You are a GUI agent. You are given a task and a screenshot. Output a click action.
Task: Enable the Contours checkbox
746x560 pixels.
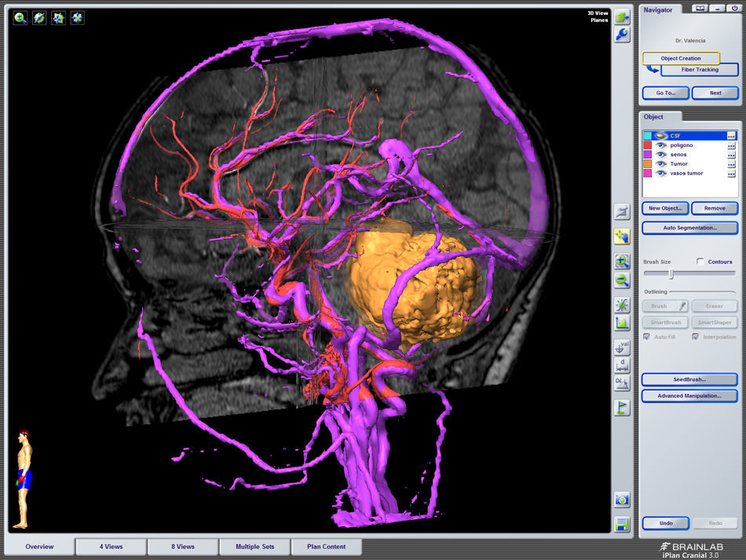click(x=700, y=262)
